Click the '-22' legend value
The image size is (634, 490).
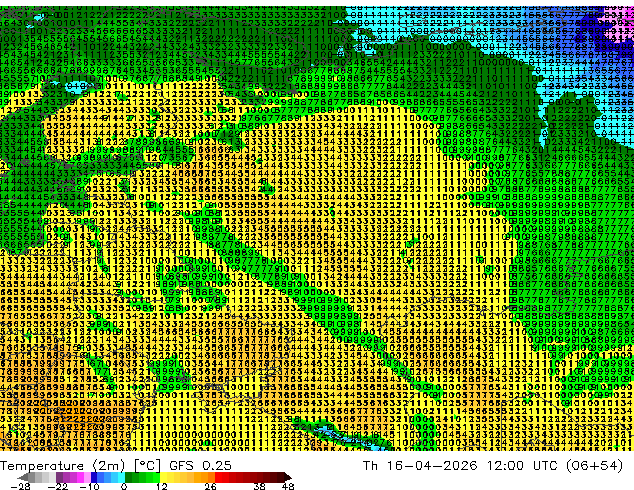click(57, 486)
